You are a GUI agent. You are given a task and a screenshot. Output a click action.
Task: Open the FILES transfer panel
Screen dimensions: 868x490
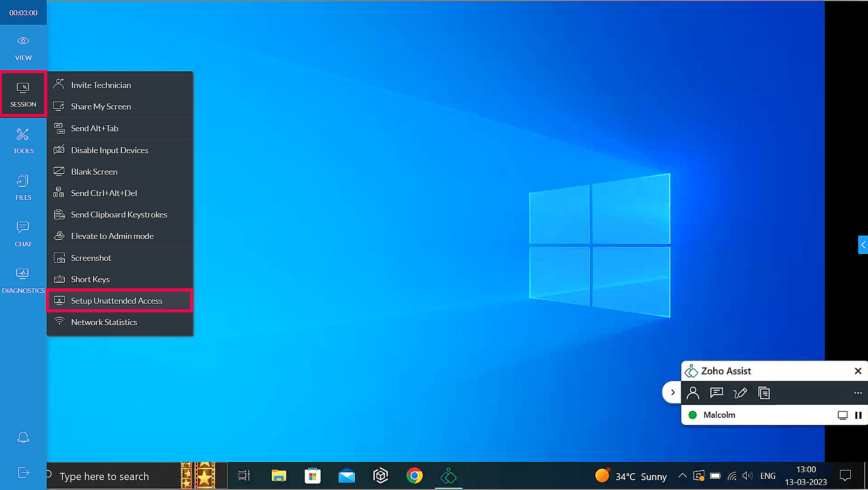tap(23, 187)
